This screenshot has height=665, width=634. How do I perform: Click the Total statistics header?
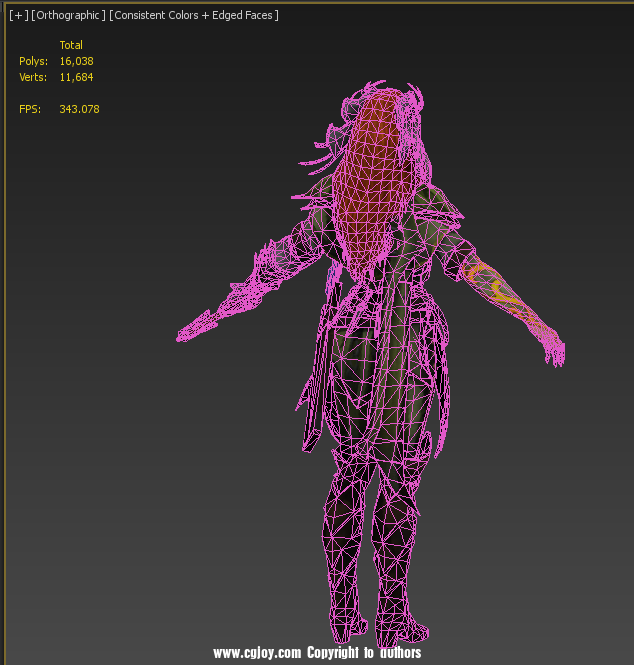(x=71, y=45)
